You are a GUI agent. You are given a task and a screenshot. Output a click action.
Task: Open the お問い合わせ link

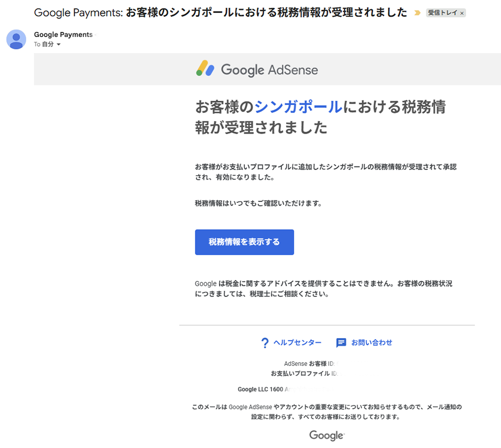(x=371, y=342)
